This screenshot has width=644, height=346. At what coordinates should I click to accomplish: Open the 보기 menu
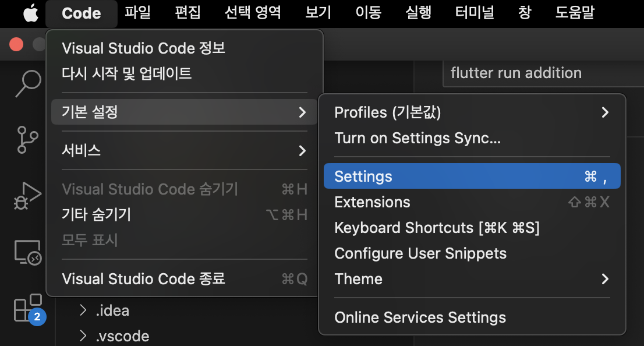[319, 13]
